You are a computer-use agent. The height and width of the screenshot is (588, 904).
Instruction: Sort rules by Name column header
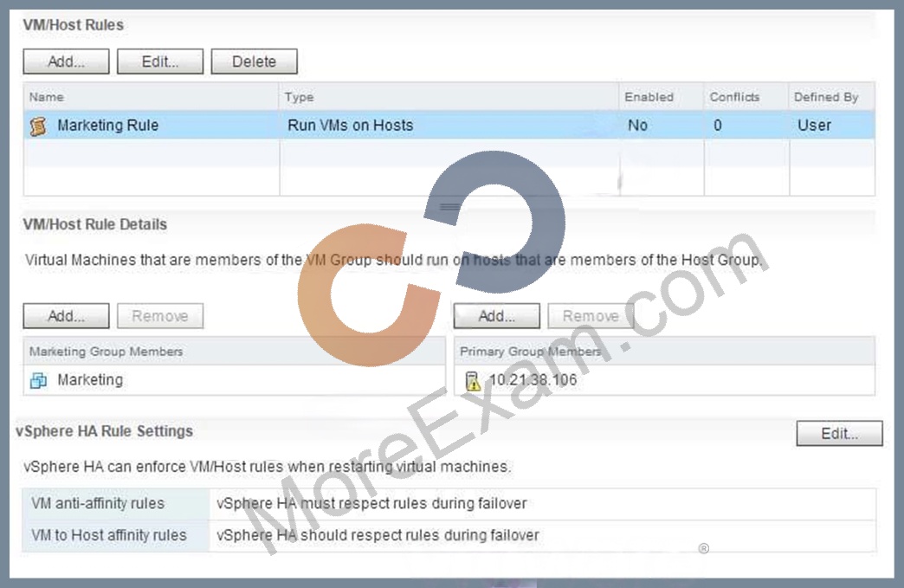(152, 97)
